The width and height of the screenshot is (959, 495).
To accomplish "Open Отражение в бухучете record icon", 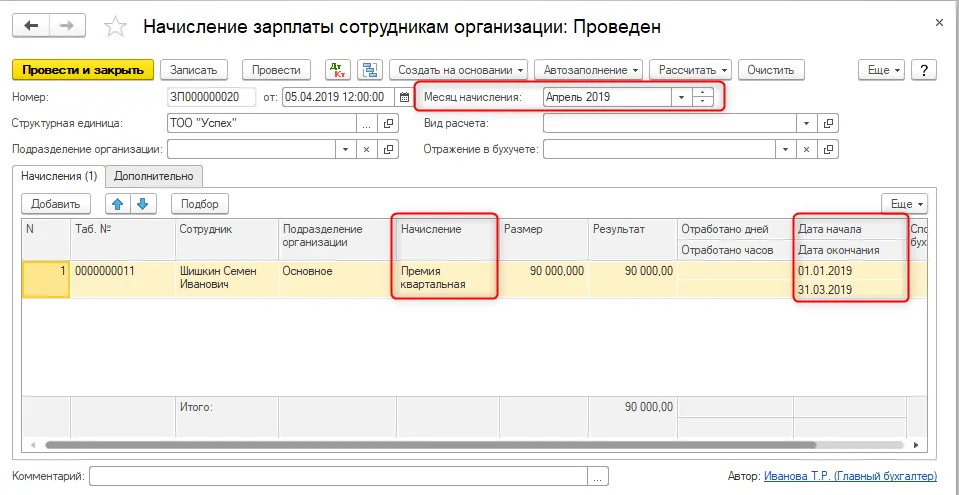I will coord(828,149).
